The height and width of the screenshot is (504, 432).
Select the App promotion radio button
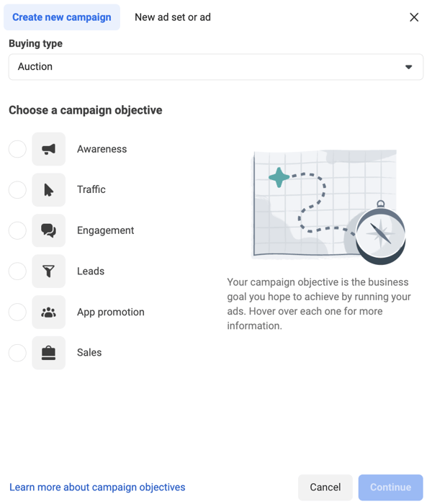[x=17, y=312]
